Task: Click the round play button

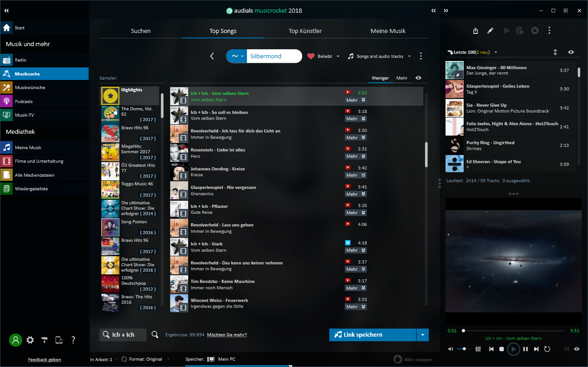Action: [513, 349]
